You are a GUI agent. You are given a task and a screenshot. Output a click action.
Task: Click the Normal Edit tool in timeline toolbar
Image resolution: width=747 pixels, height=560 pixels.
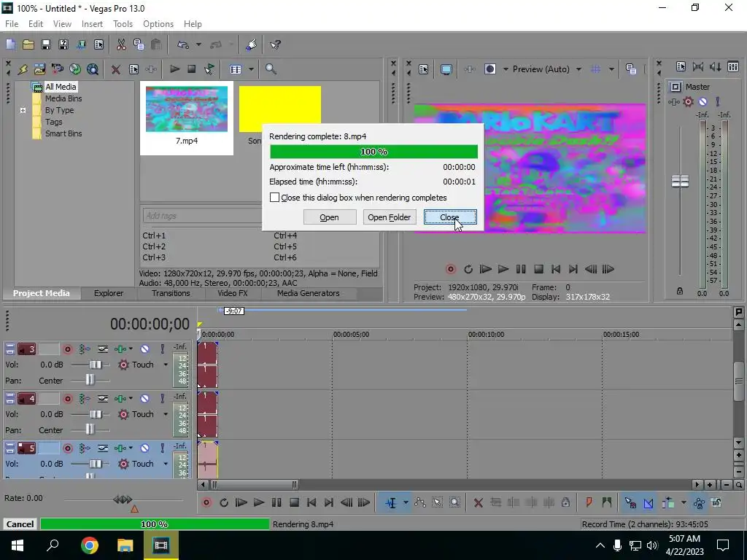click(391, 503)
